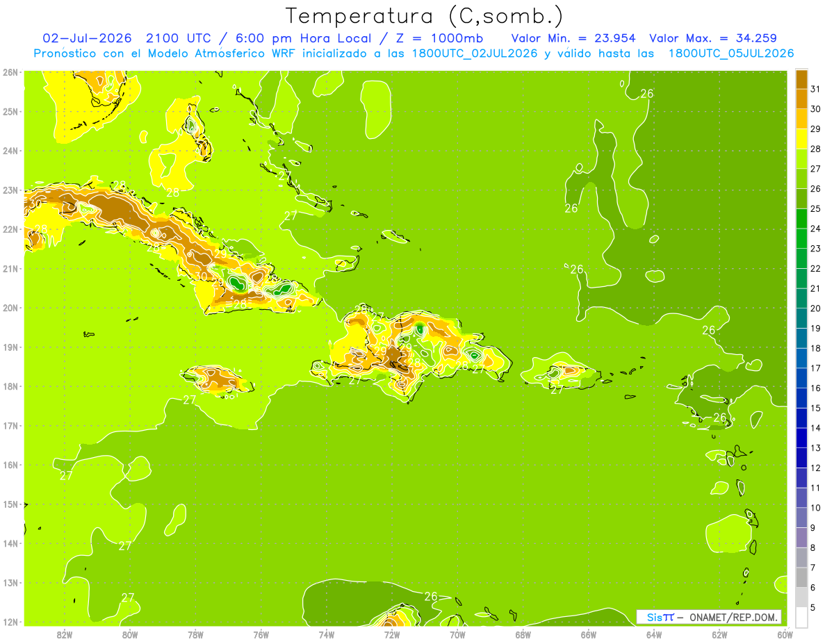Click the 72W longitude axis label
Image resolution: width=834 pixels, height=644 pixels.
[x=392, y=634]
